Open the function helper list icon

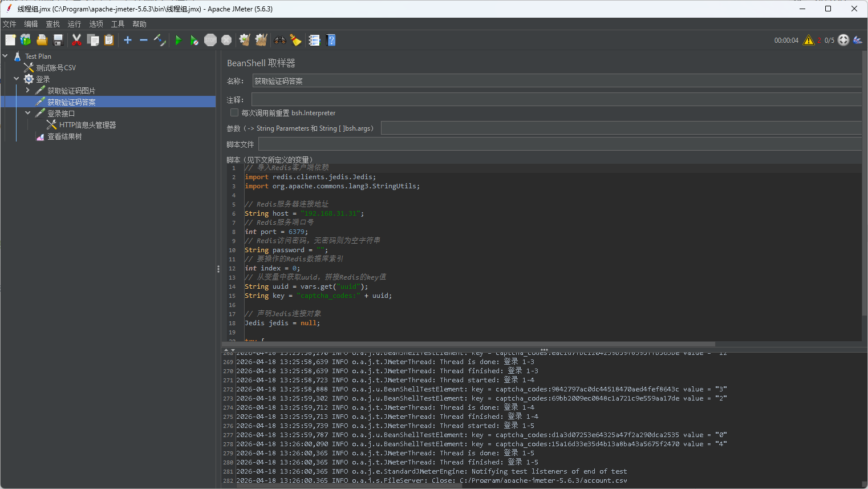click(314, 40)
